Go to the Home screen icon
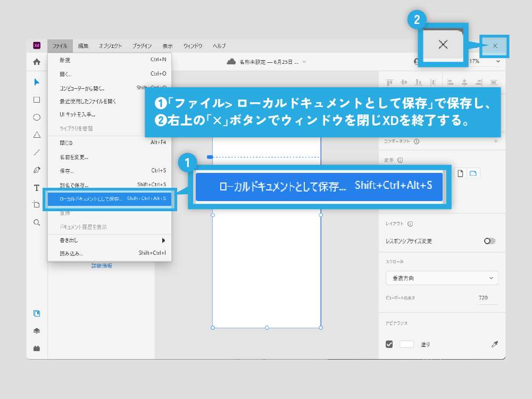This screenshot has height=399, width=532. coord(37,62)
